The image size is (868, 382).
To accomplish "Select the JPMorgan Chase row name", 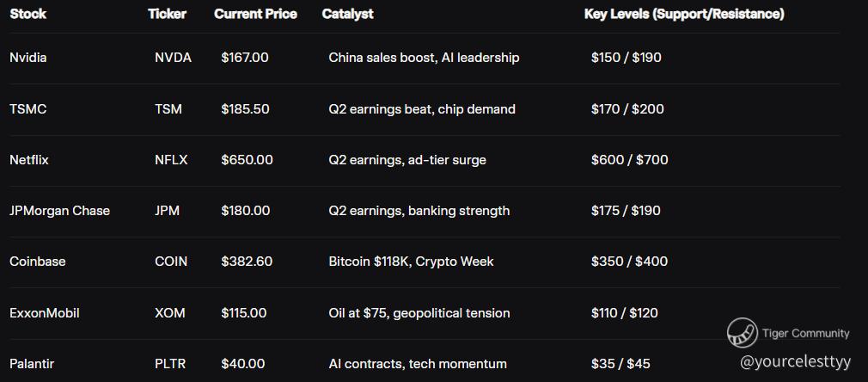I will (x=60, y=211).
